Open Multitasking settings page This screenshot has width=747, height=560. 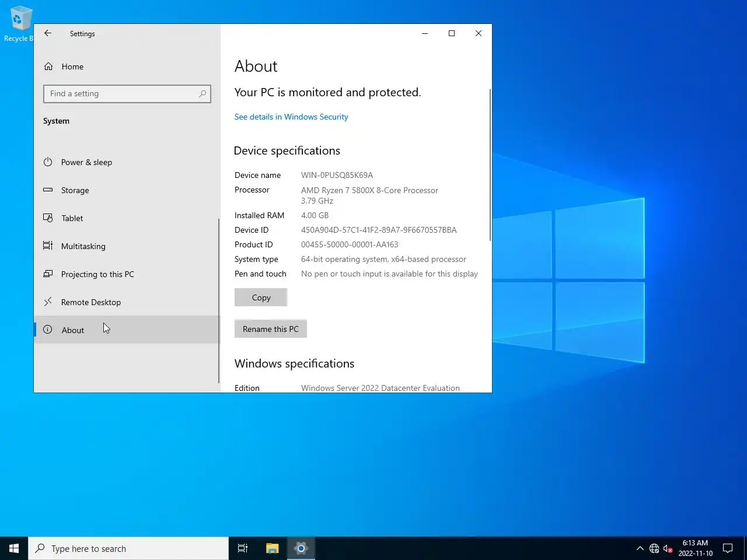coord(127,246)
